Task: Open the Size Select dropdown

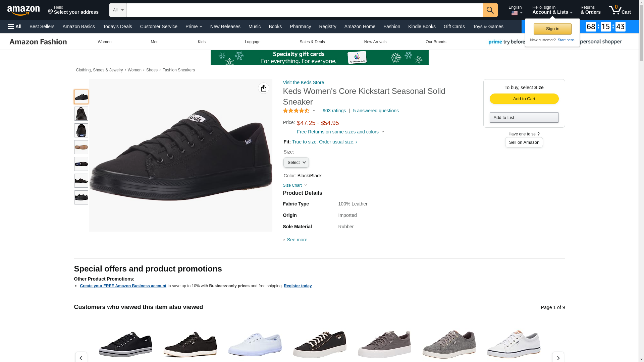Action: [296, 163]
